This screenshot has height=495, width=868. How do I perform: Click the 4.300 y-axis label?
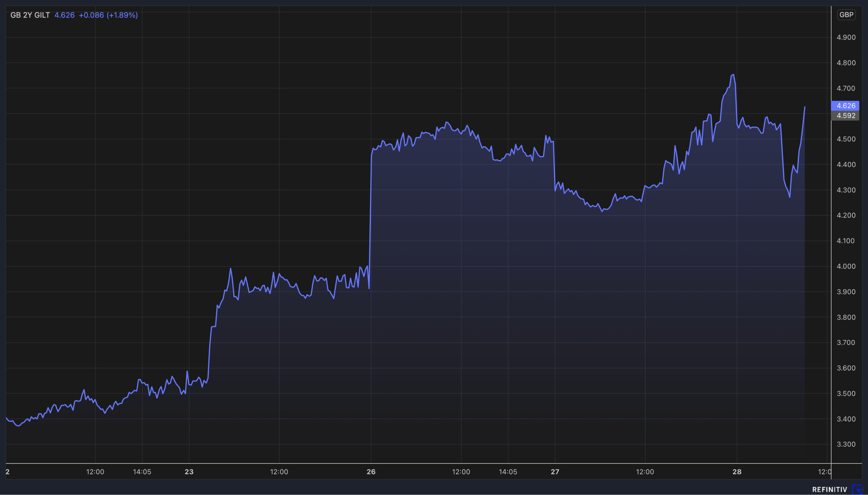pyautogui.click(x=846, y=190)
